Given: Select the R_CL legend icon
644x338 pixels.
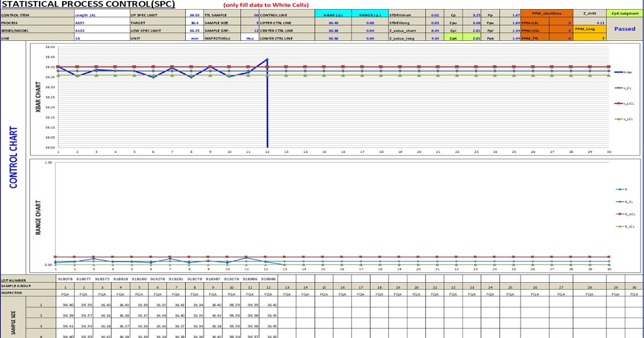Looking at the screenshot, I should point(620,202).
